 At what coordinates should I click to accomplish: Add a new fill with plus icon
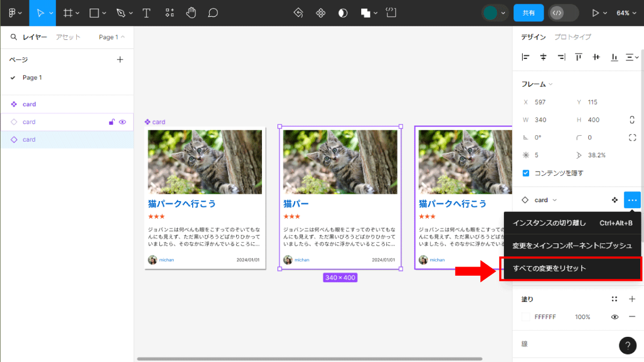pos(632,299)
